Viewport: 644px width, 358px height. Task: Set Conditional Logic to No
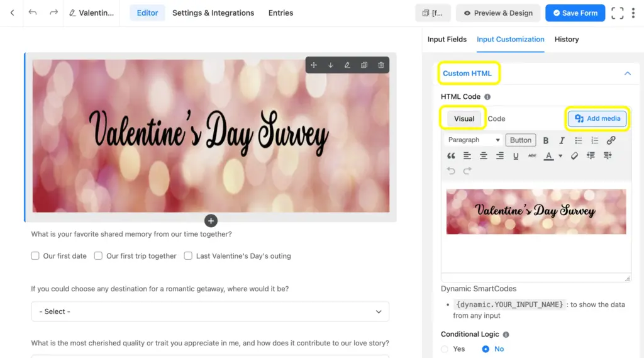pyautogui.click(x=486, y=349)
